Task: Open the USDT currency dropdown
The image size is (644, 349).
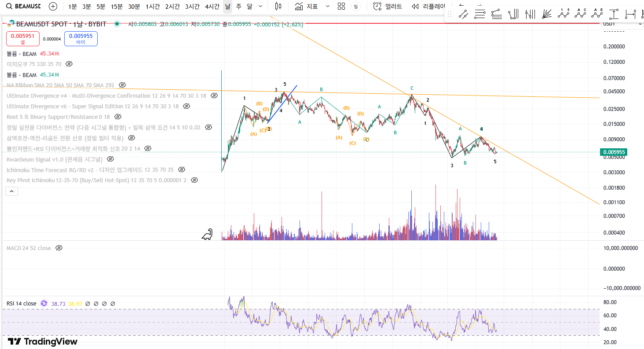Action: point(622,24)
